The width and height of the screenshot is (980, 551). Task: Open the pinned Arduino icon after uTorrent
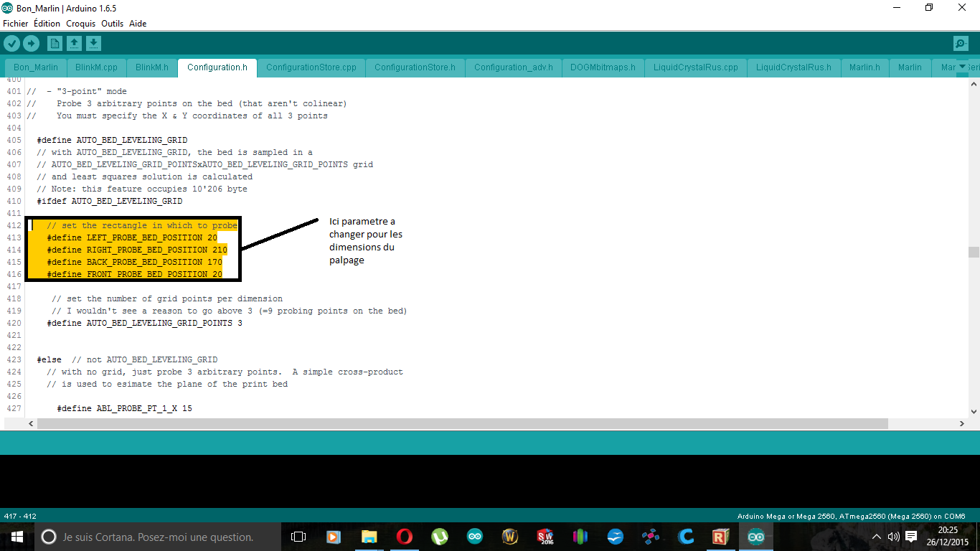[475, 537]
